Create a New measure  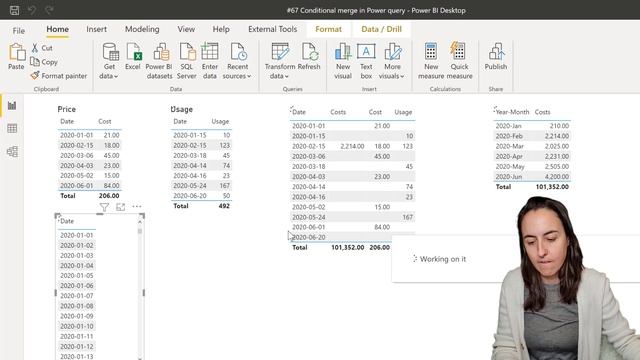click(x=431, y=61)
